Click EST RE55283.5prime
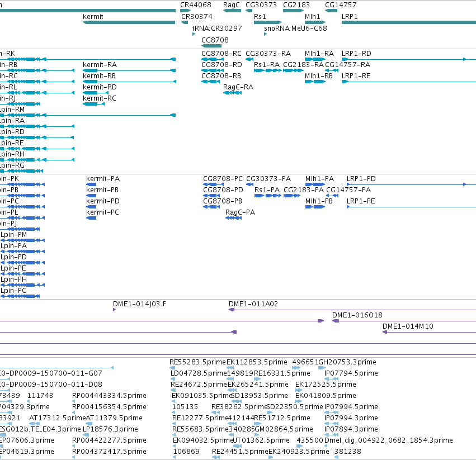Image resolution: width=476 pixels, height=460 pixels. coord(197,362)
